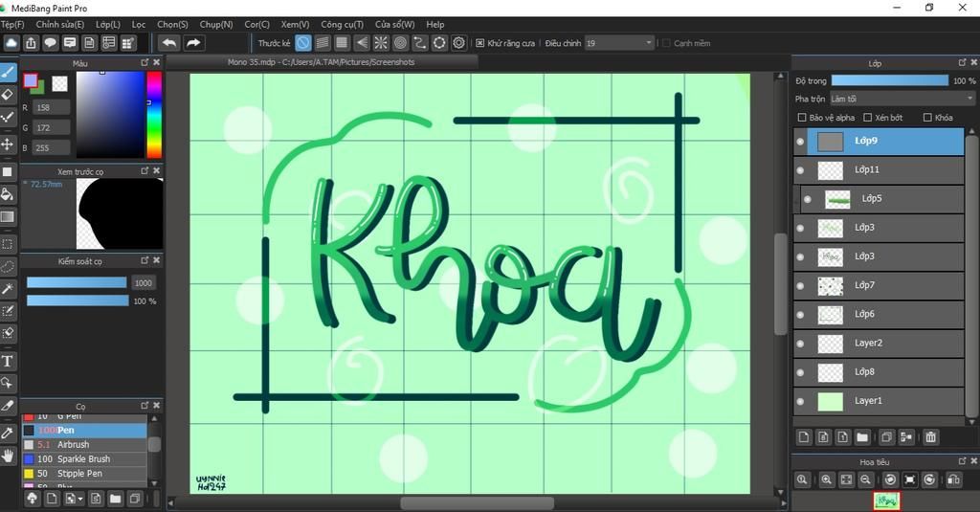Select the Text tool
Viewport: 980px width, 512px height.
pyautogui.click(x=8, y=361)
